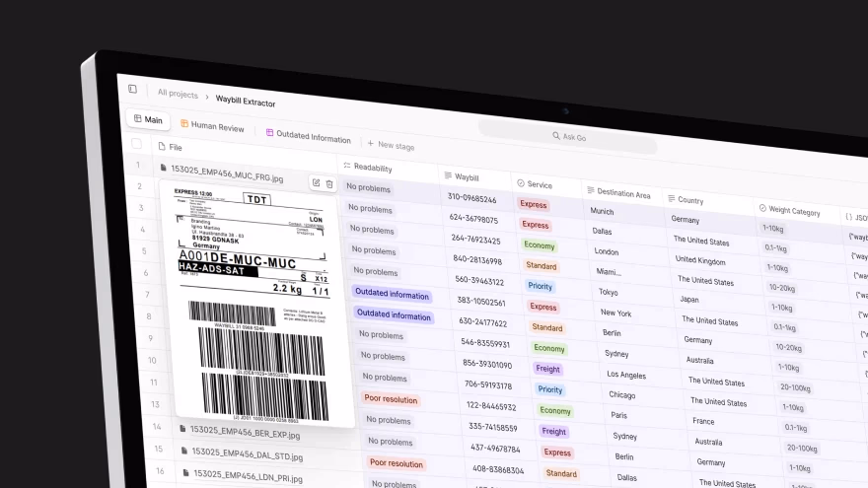
Task: Toggle the sidebar panel icon
Action: tap(132, 89)
